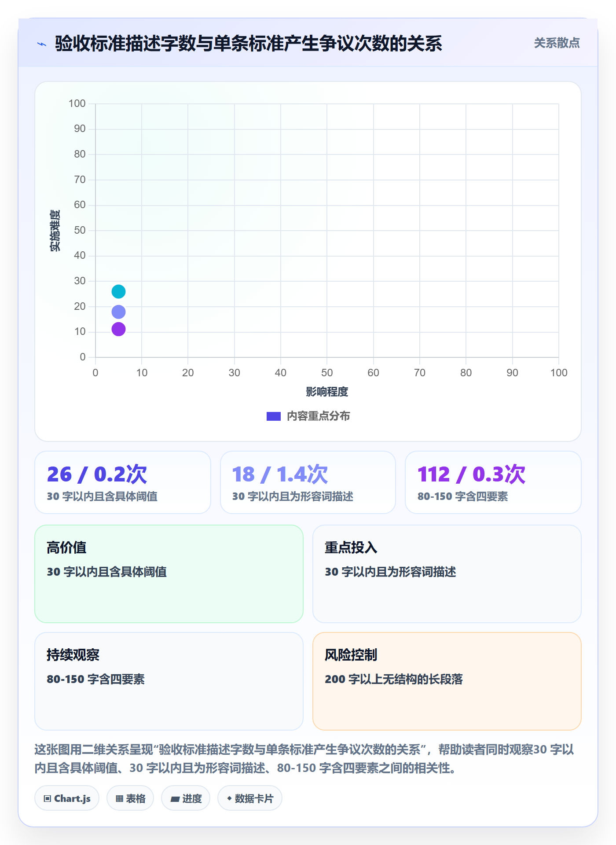This screenshot has width=616, height=845.
Task: Click the 表格 tag
Action: click(x=130, y=798)
